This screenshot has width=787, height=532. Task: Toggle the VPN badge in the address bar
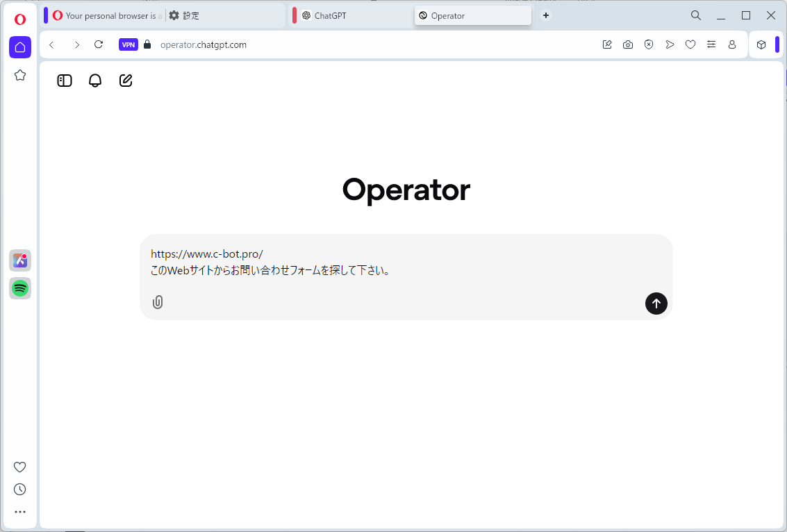tap(129, 44)
